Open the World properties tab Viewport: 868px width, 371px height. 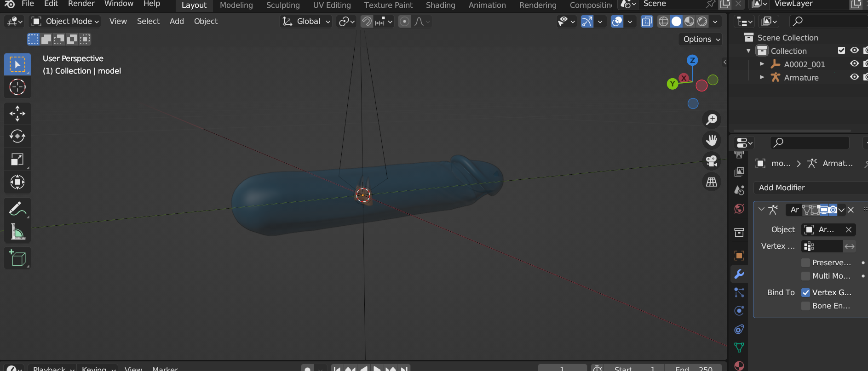coord(739,209)
